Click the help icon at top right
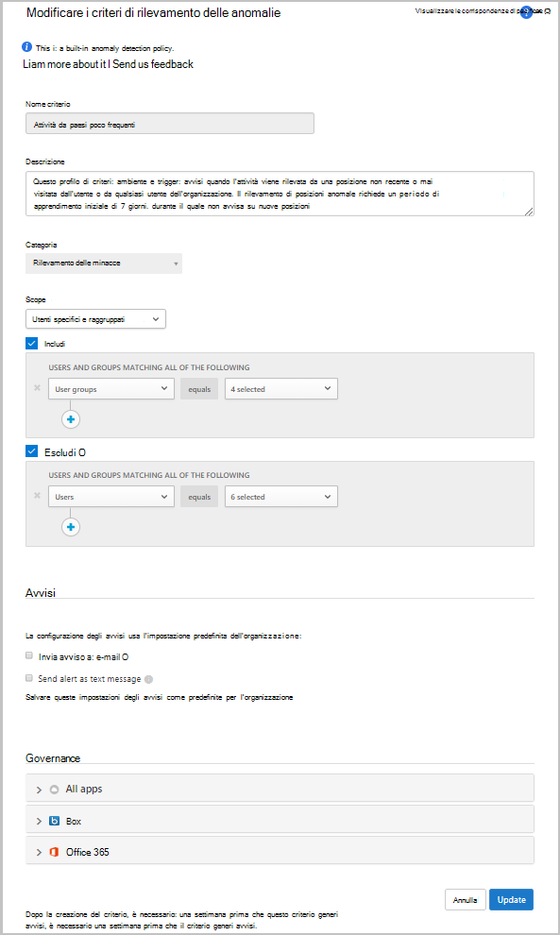Image resolution: width=560 pixels, height=935 pixels. pyautogui.click(x=526, y=12)
